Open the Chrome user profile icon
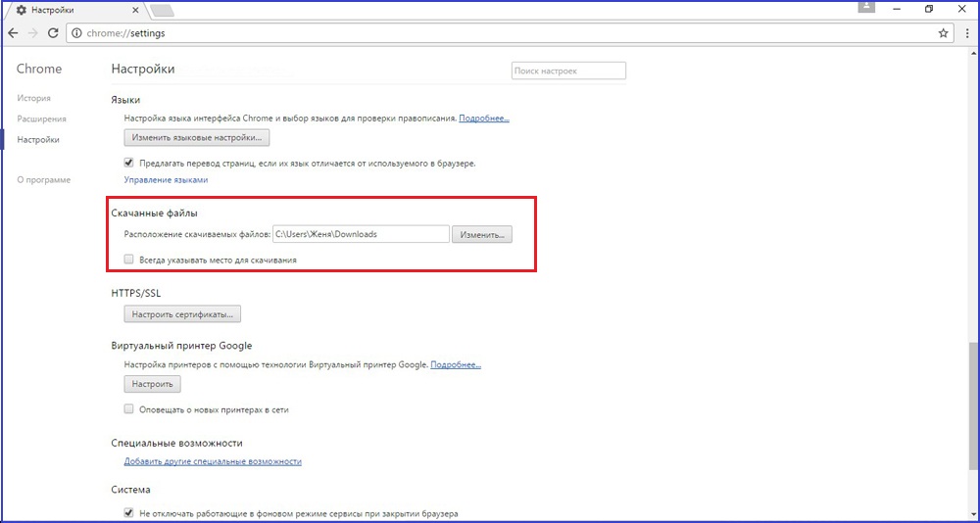The image size is (980, 523). (866, 8)
